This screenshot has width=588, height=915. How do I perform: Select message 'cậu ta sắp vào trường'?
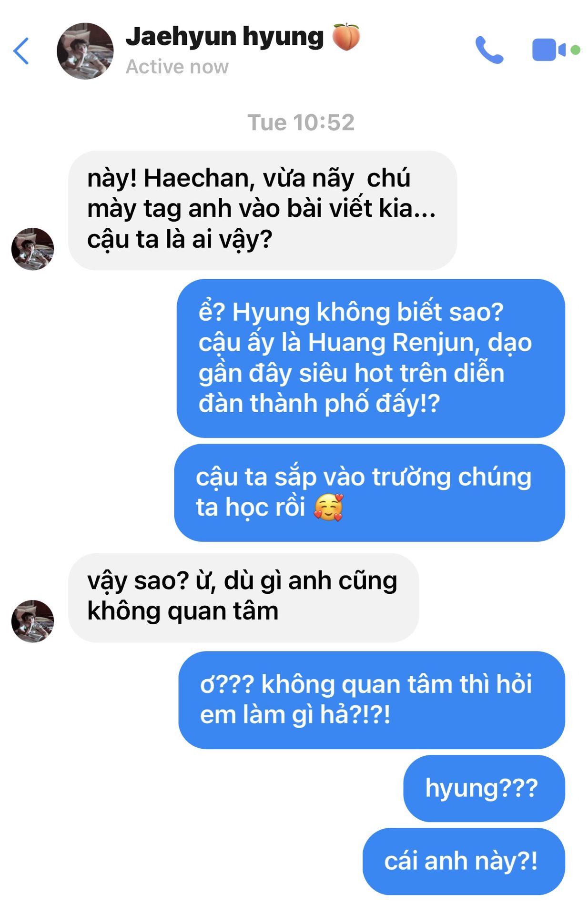click(369, 492)
